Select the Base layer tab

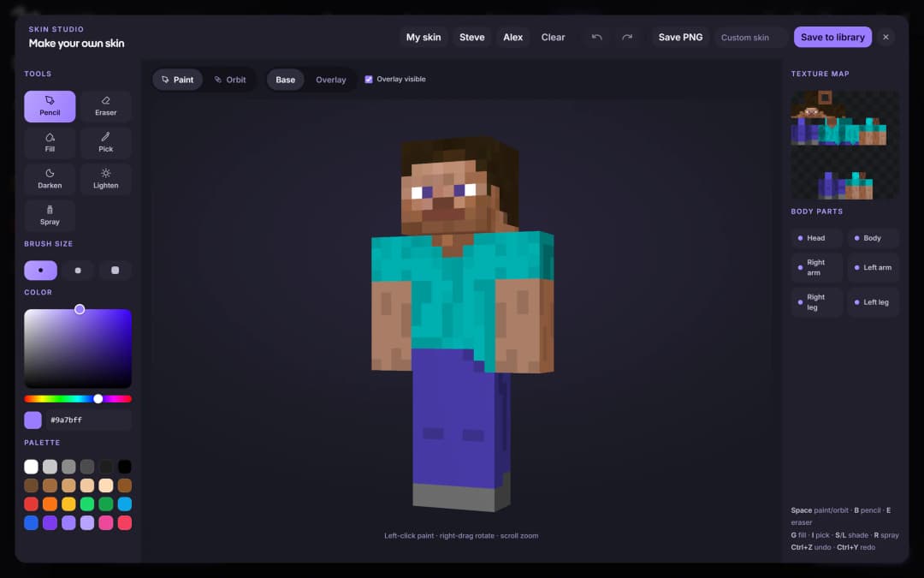click(285, 80)
